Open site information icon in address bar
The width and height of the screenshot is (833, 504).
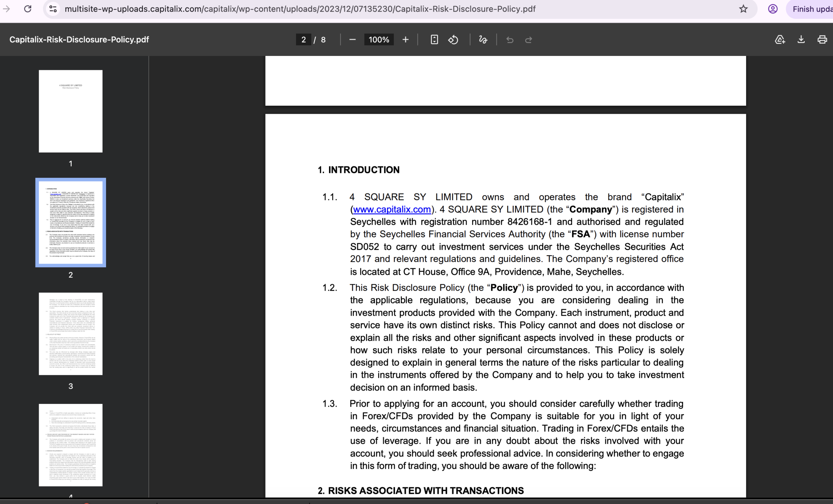[53, 9]
